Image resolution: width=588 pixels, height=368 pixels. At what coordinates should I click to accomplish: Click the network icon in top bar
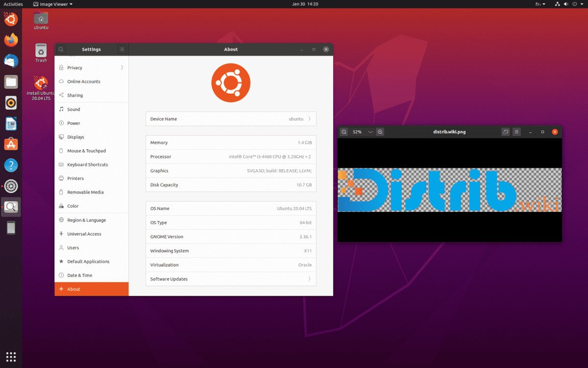[558, 4]
